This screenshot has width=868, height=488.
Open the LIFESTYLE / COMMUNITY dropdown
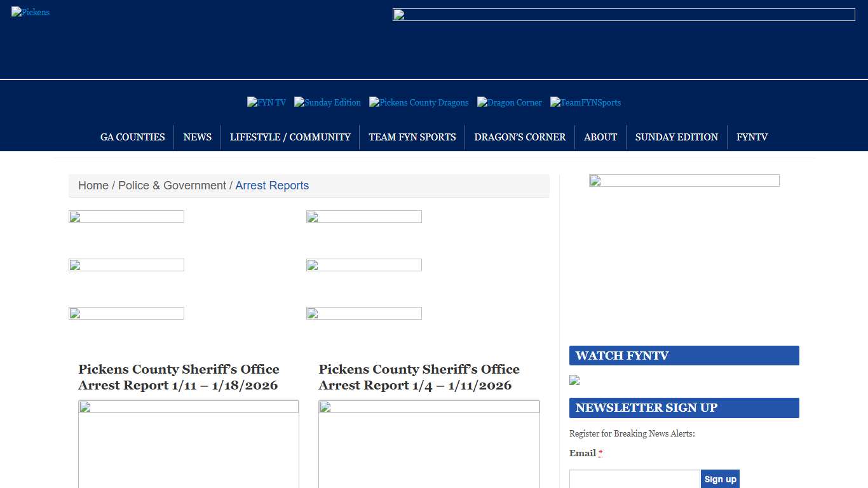[x=290, y=137]
